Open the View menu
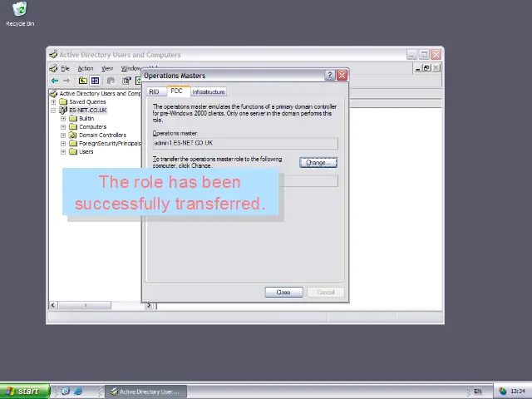Image resolution: width=532 pixels, height=399 pixels. (107, 68)
